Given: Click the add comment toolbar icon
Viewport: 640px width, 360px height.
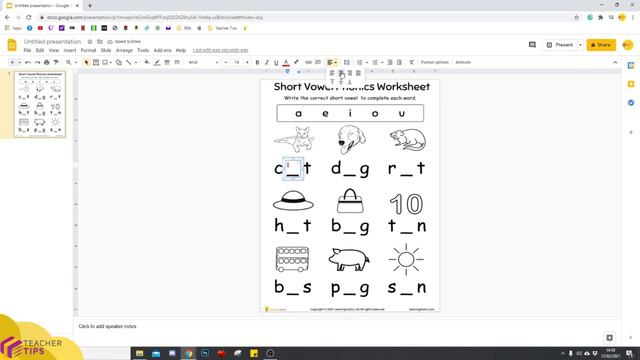Looking at the screenshot, I should tap(318, 62).
